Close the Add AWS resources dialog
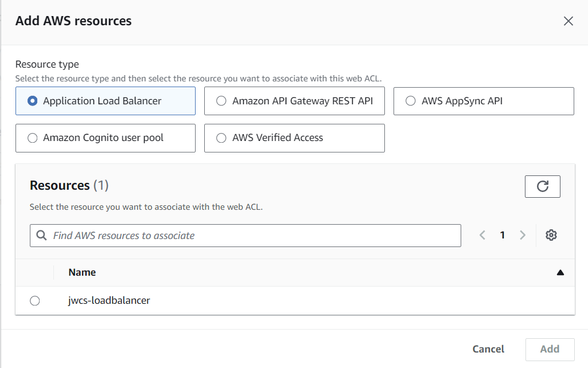588x368 pixels. [x=568, y=21]
